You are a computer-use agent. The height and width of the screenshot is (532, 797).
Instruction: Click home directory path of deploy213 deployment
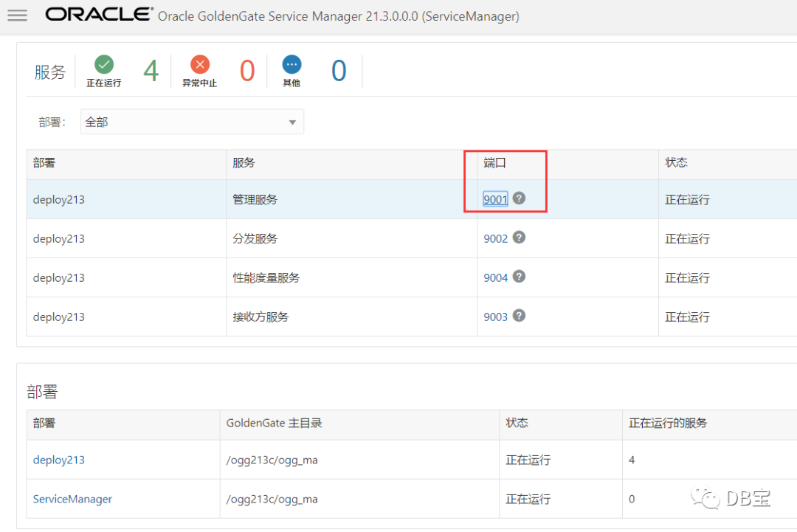tap(272, 460)
